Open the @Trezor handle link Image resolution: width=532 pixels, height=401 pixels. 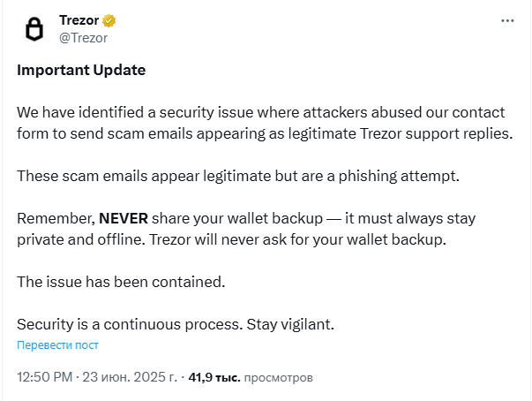tap(83, 38)
